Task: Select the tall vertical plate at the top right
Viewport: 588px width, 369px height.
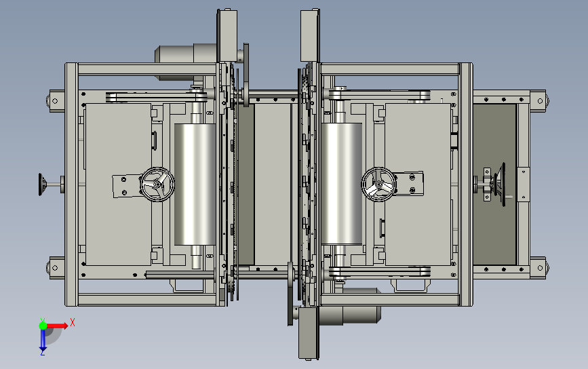Action: click(310, 36)
